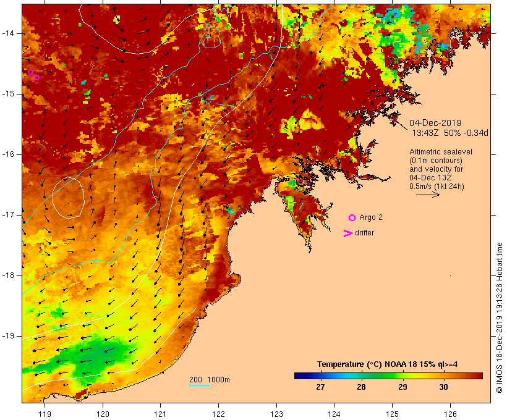Click the date text '04-Dec-2019'

[x=435, y=123]
